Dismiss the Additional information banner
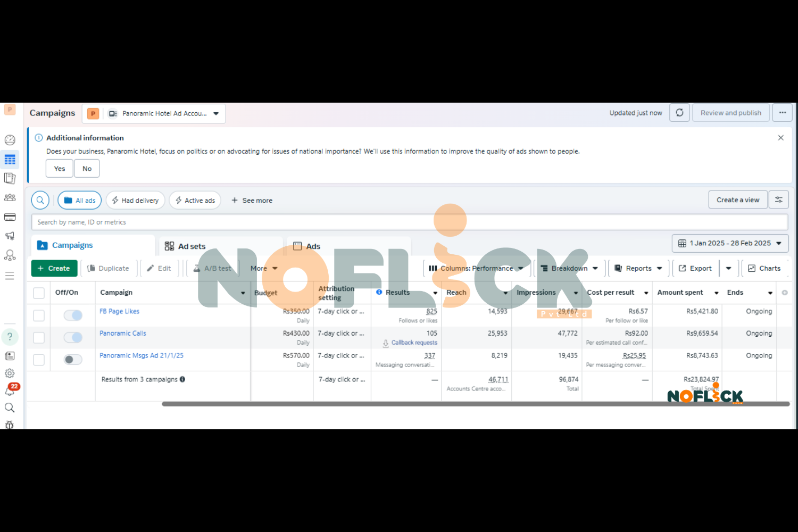This screenshot has height=532, width=798. (x=781, y=138)
